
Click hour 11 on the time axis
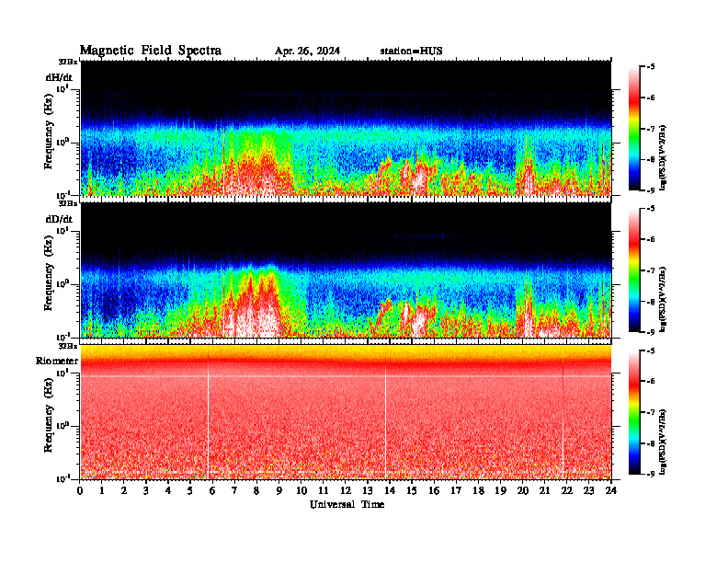coord(324,490)
